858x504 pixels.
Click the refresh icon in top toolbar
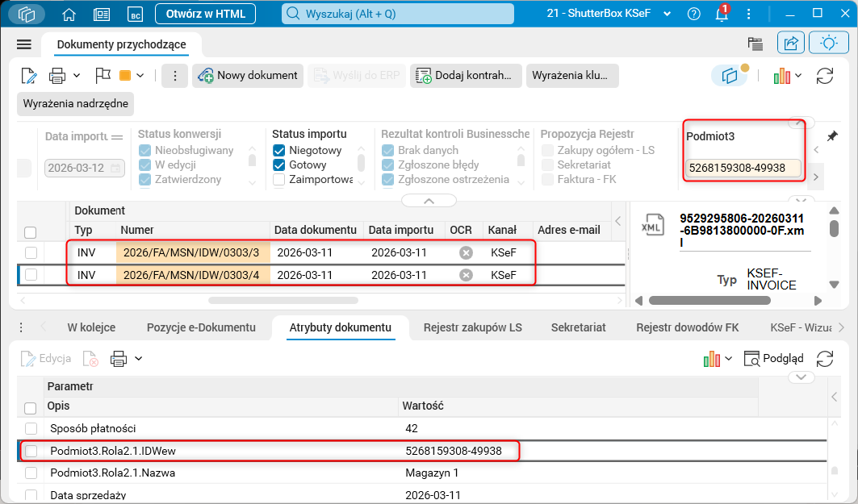click(x=825, y=76)
